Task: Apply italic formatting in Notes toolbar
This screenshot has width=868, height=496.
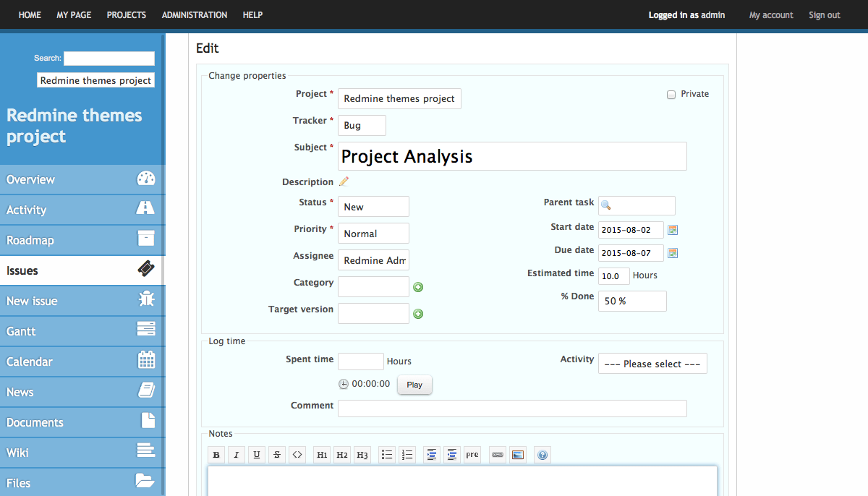Action: pyautogui.click(x=237, y=455)
